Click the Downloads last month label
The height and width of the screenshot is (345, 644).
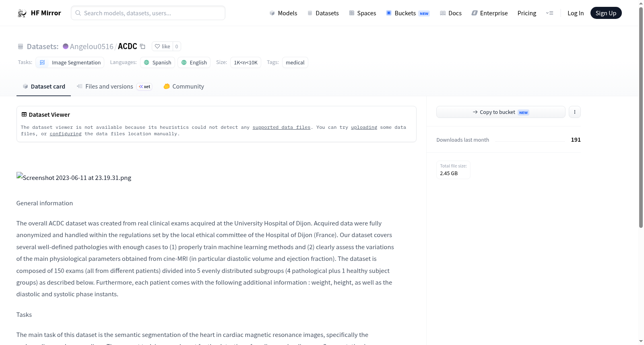pos(462,140)
